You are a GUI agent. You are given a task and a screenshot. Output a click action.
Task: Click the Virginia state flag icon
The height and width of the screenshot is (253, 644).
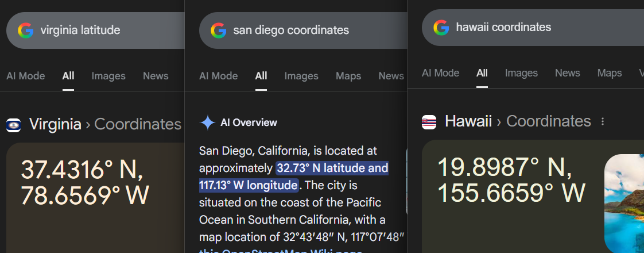click(x=14, y=125)
